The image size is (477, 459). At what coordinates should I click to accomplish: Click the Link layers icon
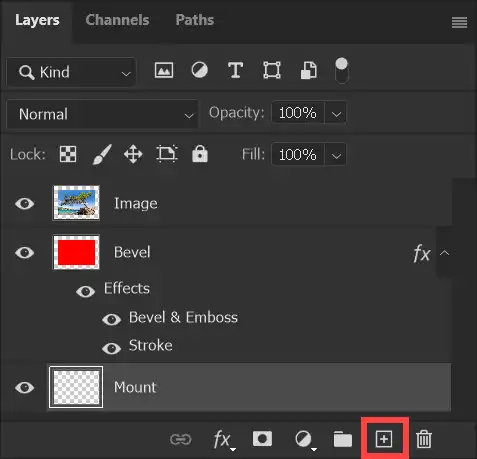[x=180, y=439]
